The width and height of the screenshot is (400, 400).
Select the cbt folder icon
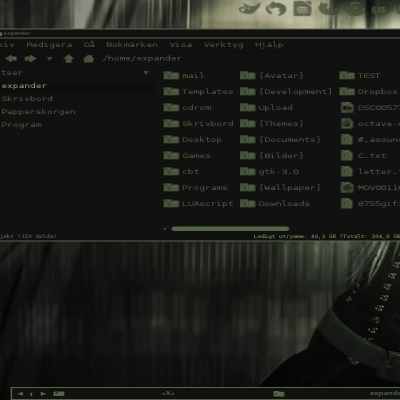coord(171,172)
